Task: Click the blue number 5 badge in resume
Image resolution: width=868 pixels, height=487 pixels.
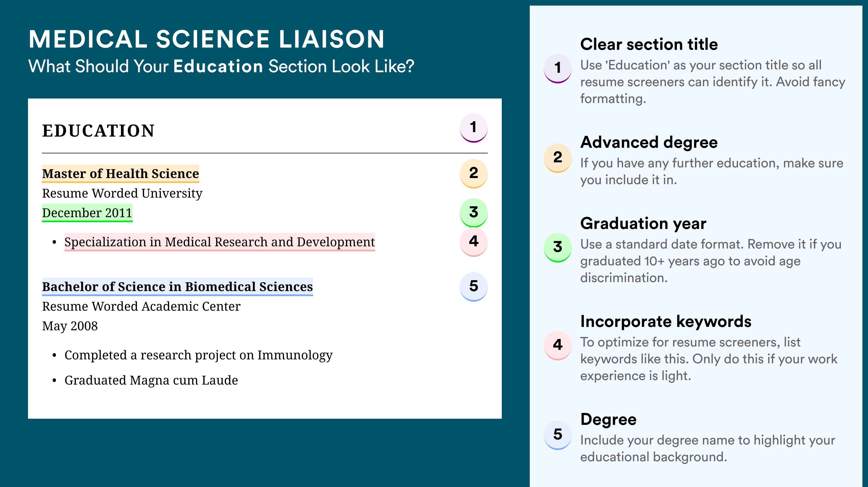Action: [x=473, y=287]
